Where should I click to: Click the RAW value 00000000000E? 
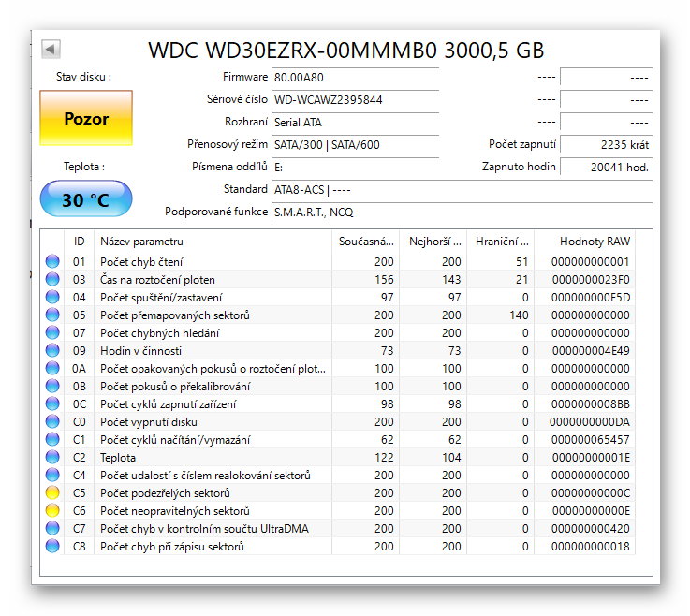tap(591, 510)
